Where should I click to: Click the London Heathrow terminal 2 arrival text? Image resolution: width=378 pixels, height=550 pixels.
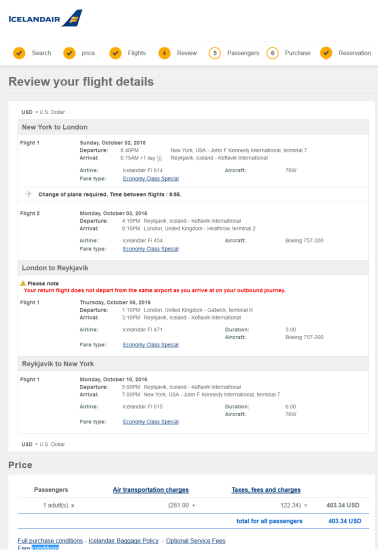point(200,228)
